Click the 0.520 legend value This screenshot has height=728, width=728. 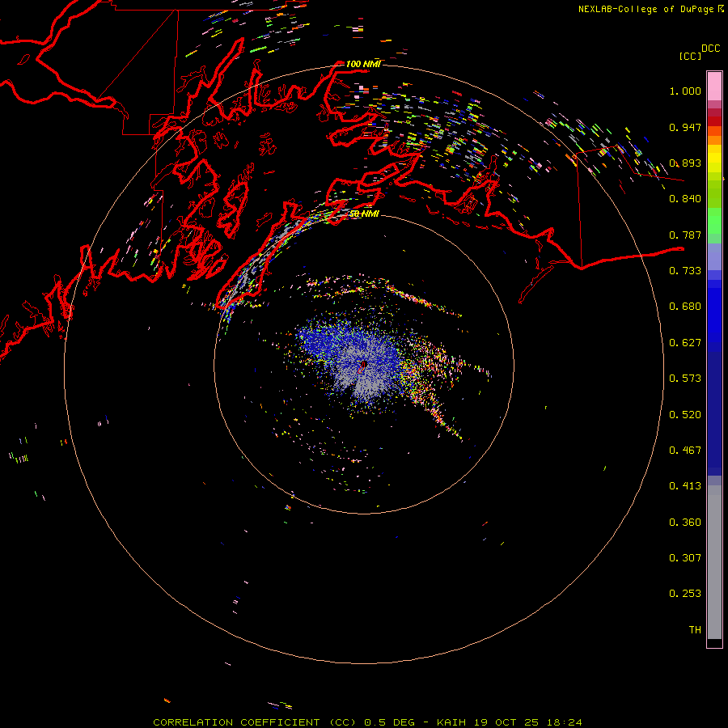(x=685, y=415)
